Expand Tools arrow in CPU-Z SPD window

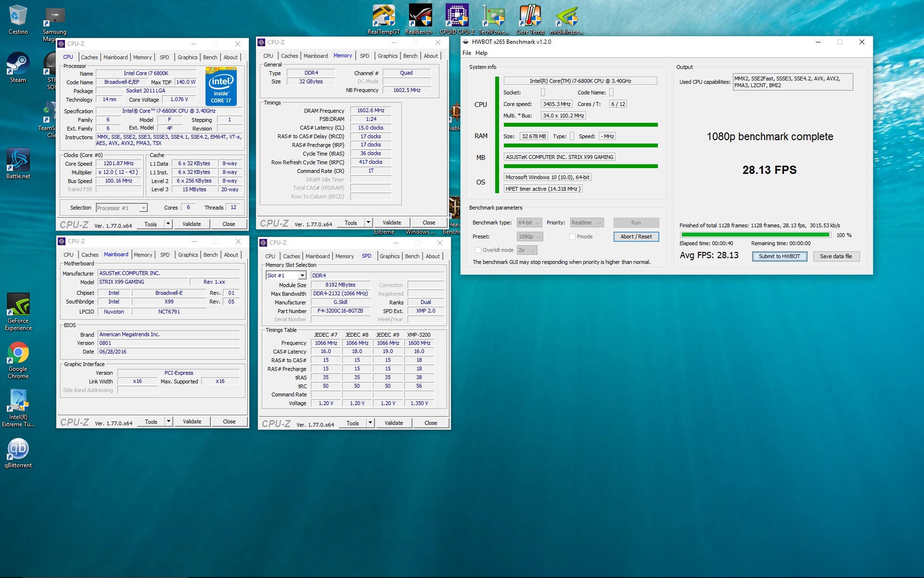coord(370,423)
